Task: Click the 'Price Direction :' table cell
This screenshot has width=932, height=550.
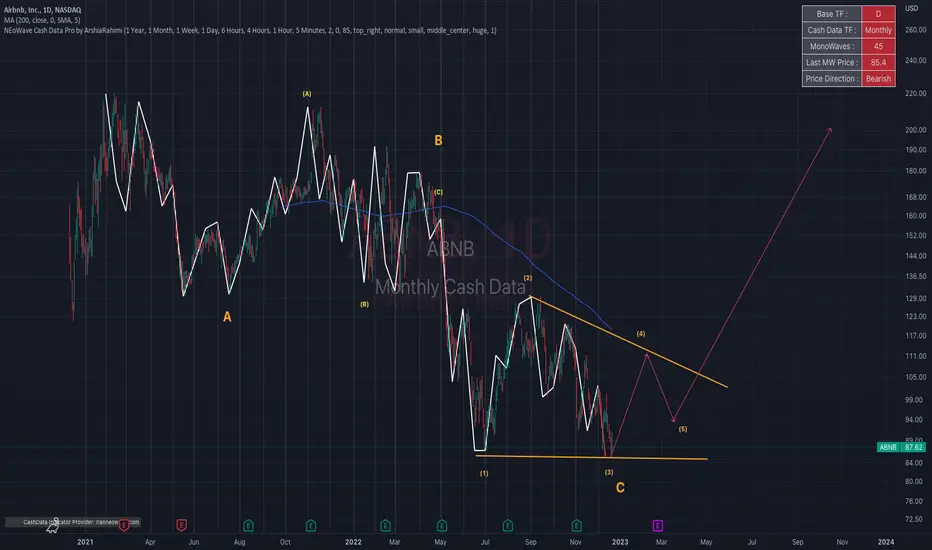Action: pyautogui.click(x=832, y=78)
